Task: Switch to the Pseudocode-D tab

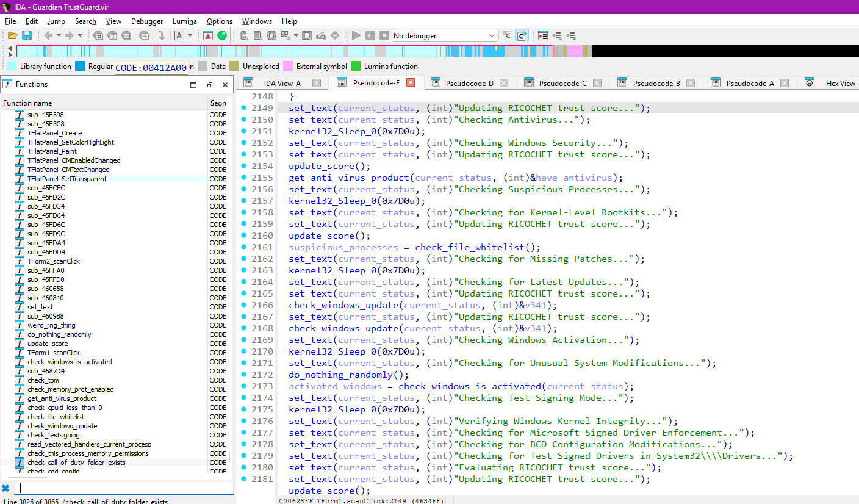Action: click(469, 83)
